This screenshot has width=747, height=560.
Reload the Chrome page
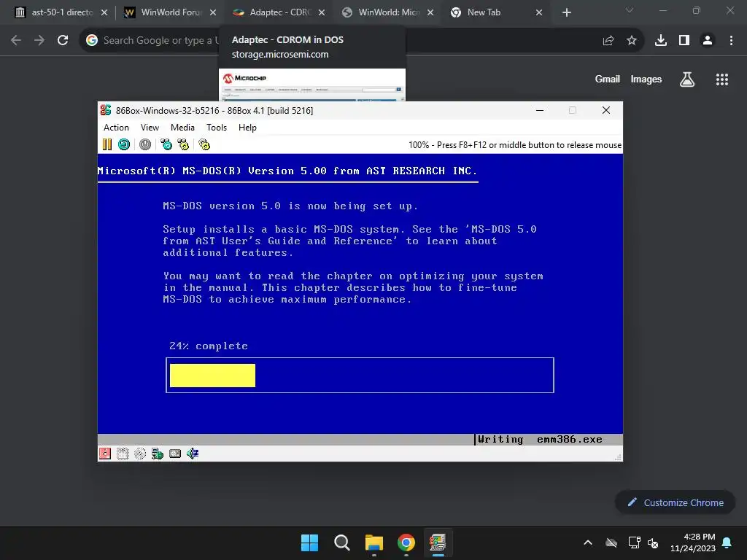pos(63,41)
